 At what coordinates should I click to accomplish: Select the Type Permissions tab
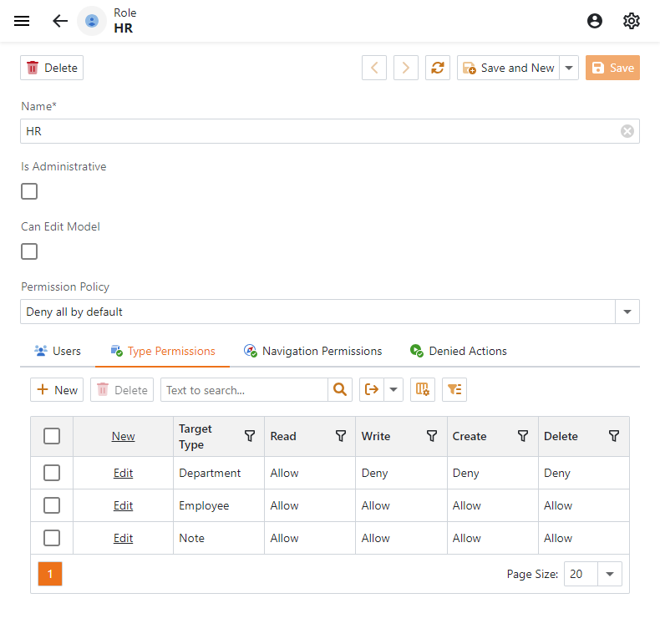(162, 351)
